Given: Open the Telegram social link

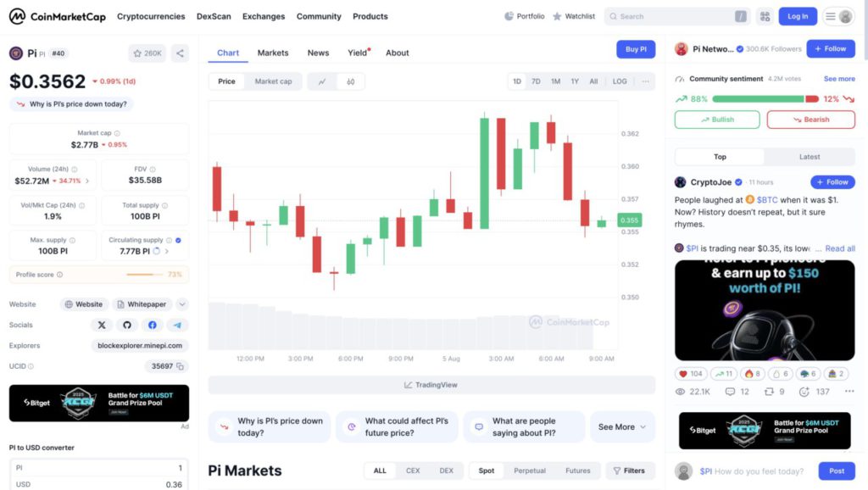Looking at the screenshot, I should point(177,326).
